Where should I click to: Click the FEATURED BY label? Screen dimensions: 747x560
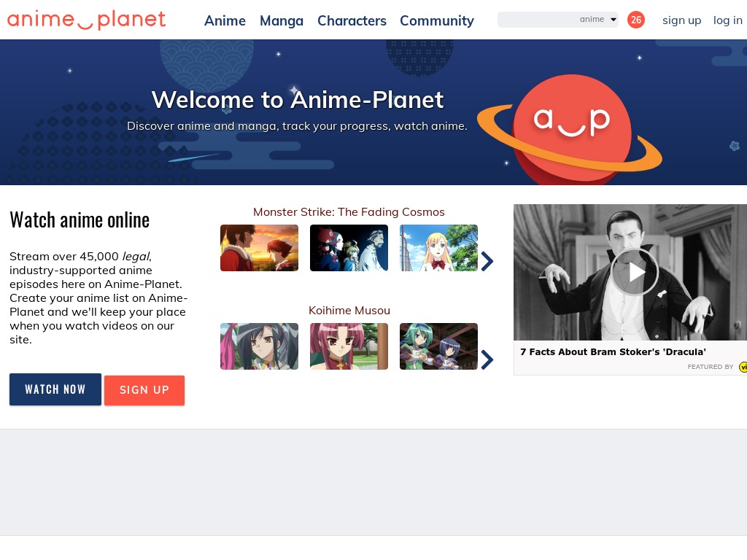pos(711,367)
